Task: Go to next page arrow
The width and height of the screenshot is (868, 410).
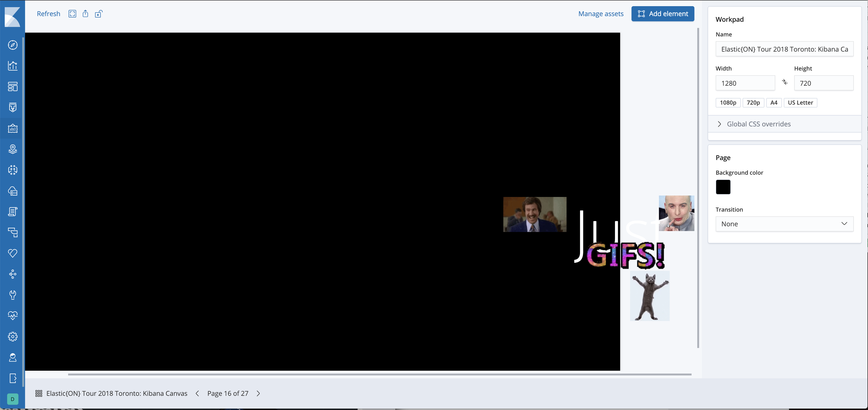Action: [x=259, y=393]
